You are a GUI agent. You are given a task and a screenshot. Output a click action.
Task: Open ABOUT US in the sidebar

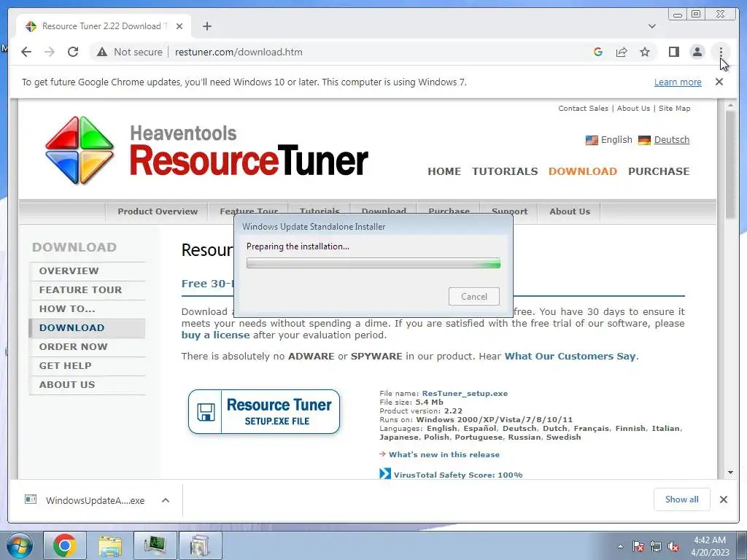coord(88,385)
